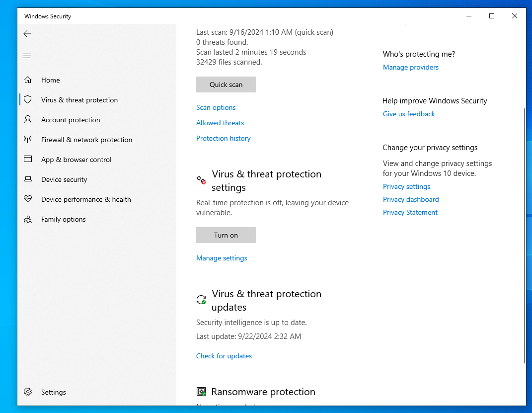Open the Home shield page icon

(28, 80)
